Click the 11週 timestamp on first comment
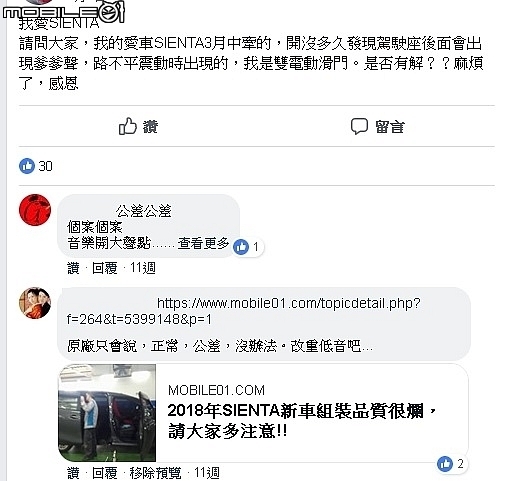Viewport: 505px width, 481px height. tap(142, 268)
